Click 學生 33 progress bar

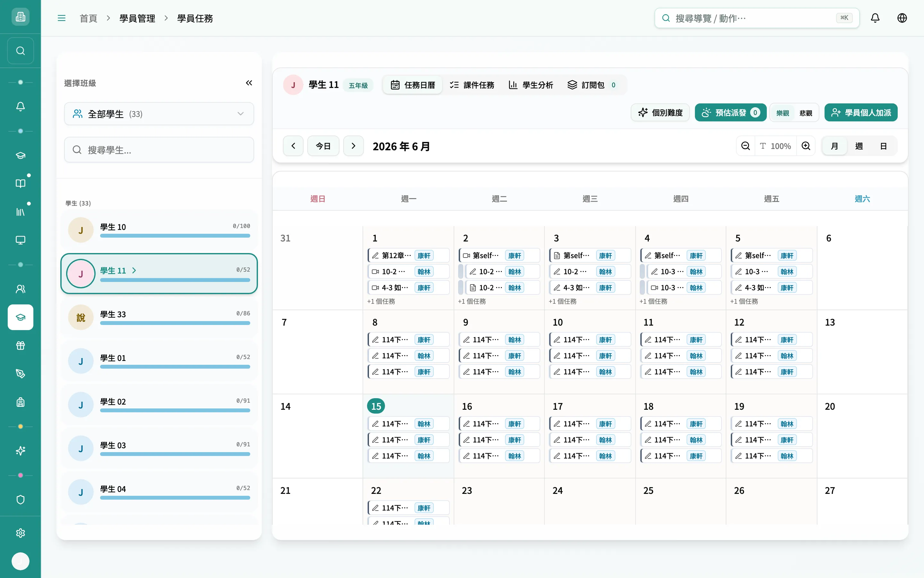click(x=175, y=323)
